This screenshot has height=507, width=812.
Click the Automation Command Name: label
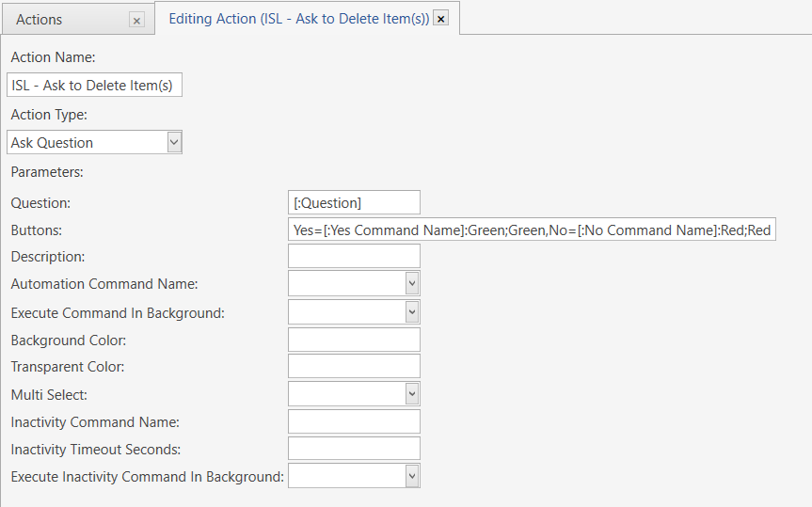click(104, 284)
